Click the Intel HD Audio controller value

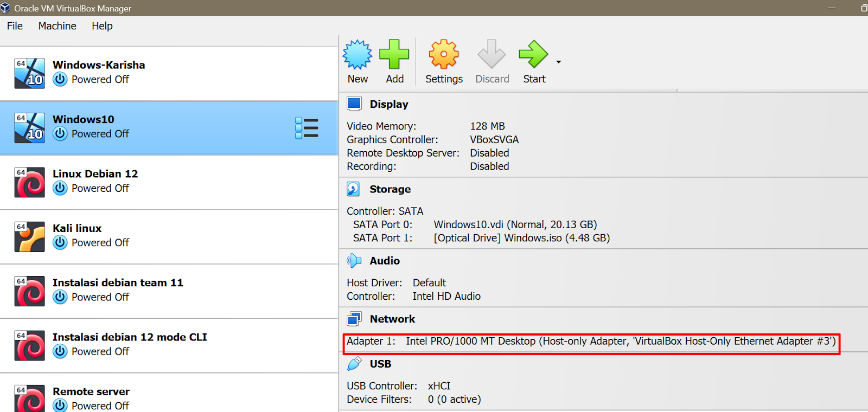tap(446, 297)
